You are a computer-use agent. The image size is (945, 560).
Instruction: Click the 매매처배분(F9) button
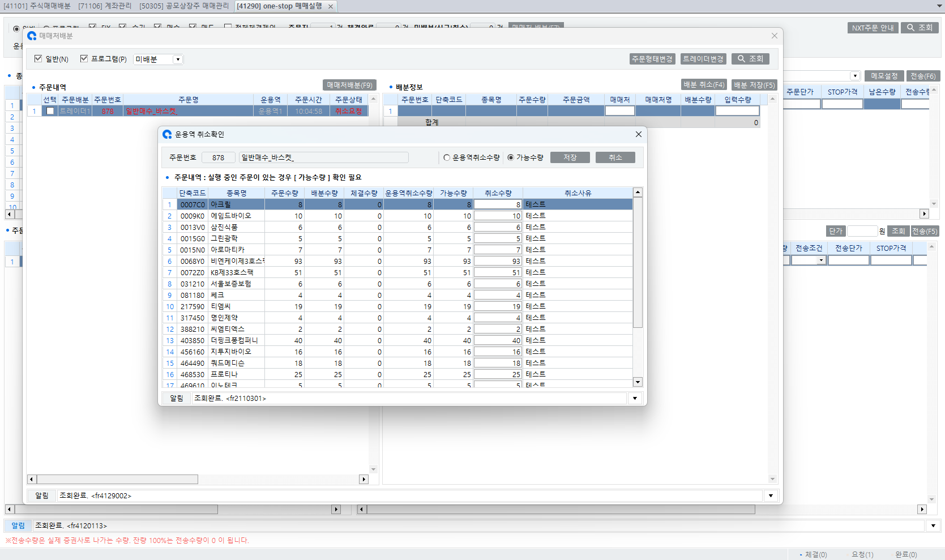click(x=349, y=85)
